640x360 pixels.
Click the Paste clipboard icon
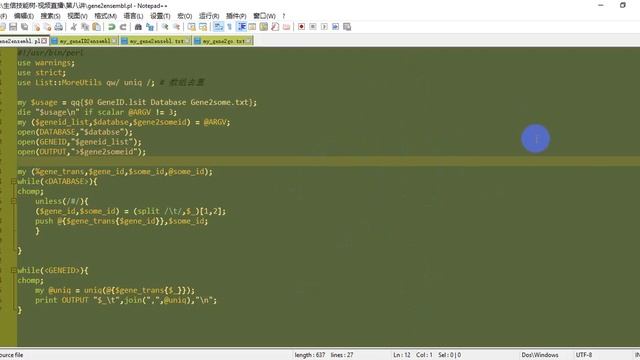click(97, 27)
